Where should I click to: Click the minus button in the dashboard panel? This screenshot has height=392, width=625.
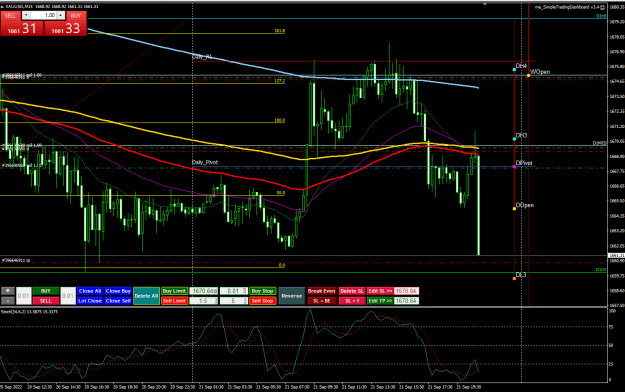(8, 301)
